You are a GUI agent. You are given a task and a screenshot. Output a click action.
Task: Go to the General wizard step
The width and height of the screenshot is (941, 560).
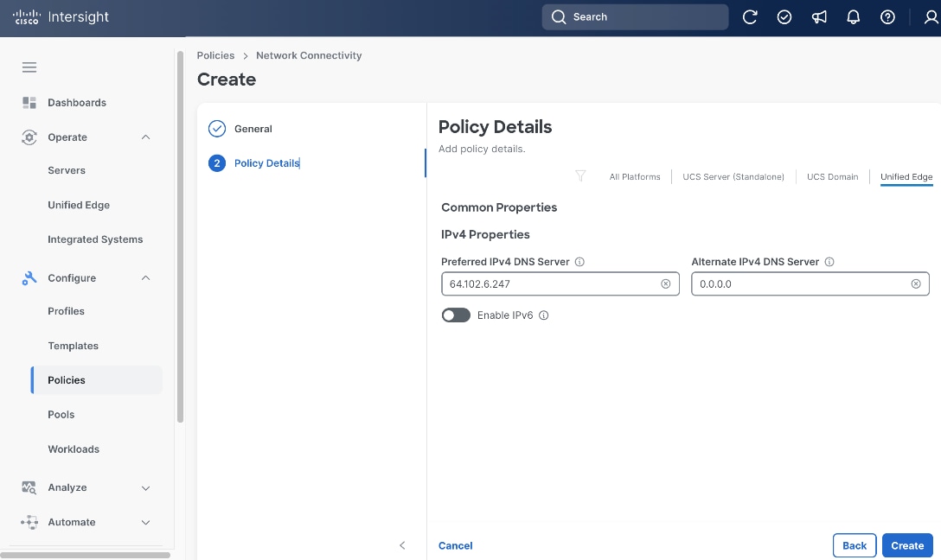253,129
